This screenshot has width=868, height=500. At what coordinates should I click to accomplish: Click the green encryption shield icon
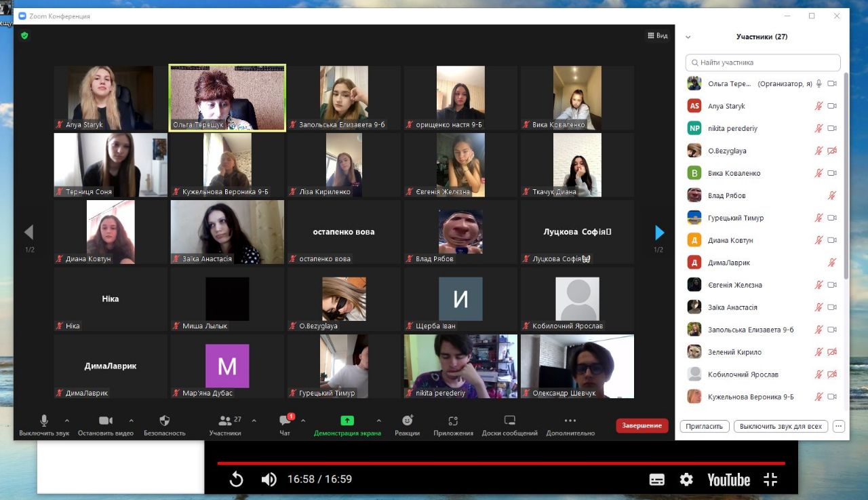pyautogui.click(x=24, y=35)
